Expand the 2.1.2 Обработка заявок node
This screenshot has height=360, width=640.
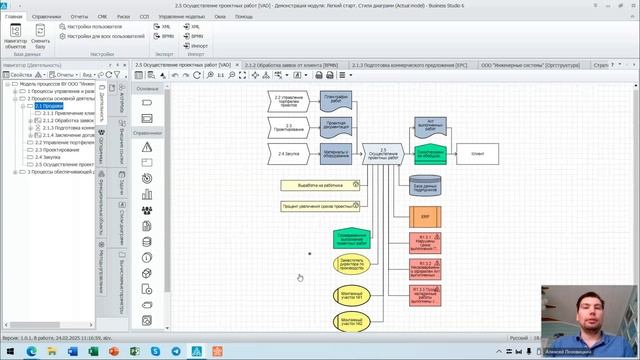[30, 121]
